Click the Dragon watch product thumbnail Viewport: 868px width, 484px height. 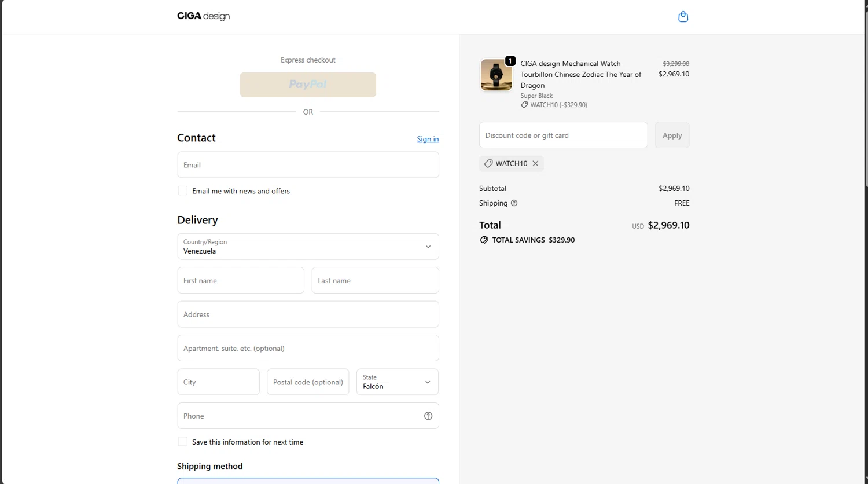pos(496,75)
